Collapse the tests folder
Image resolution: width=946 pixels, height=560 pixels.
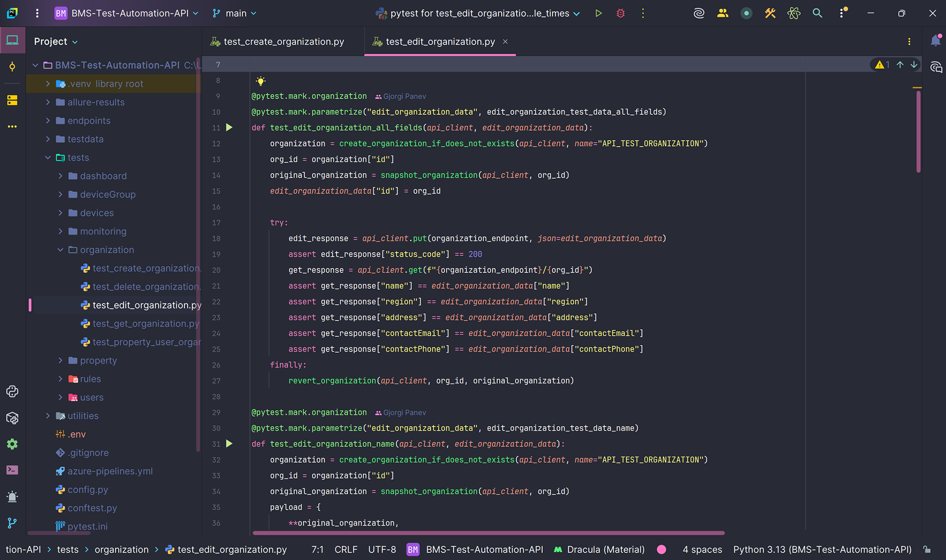tap(48, 157)
